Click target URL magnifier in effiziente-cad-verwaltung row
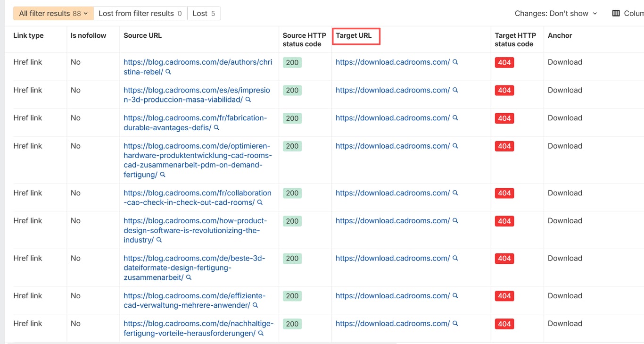 [x=455, y=296]
